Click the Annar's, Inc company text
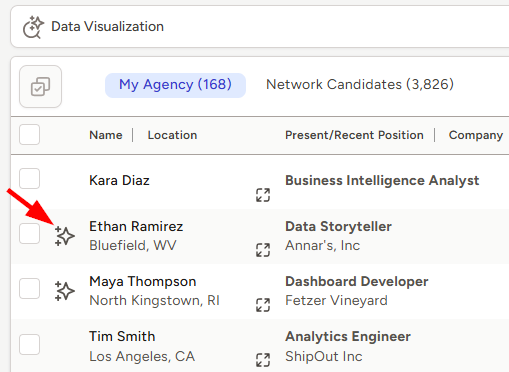Viewport: 509px width, 372px height. (323, 246)
